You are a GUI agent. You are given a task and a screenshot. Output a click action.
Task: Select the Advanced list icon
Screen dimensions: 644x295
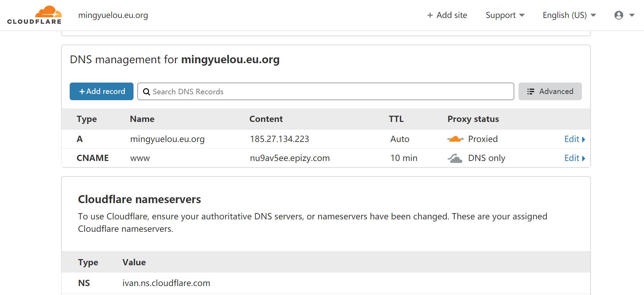531,92
